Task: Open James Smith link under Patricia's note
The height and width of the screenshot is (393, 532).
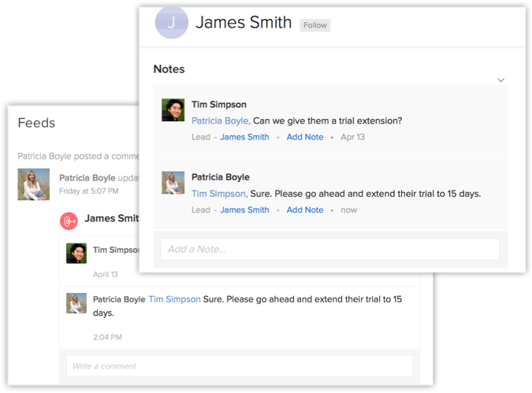Action: (244, 210)
